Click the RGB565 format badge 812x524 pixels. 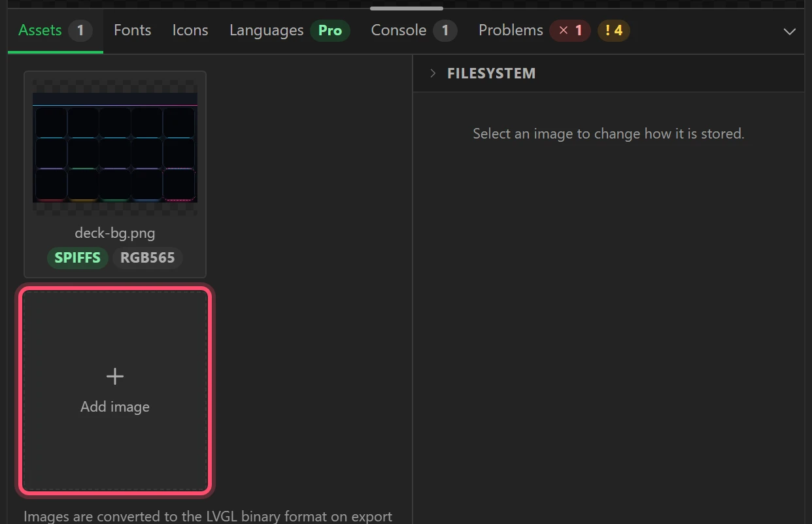(x=148, y=257)
